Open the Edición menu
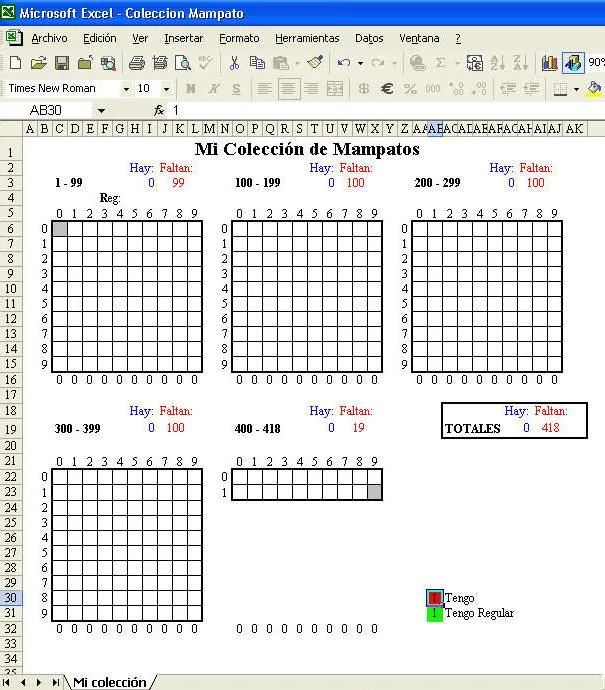The image size is (605, 690). coord(100,38)
